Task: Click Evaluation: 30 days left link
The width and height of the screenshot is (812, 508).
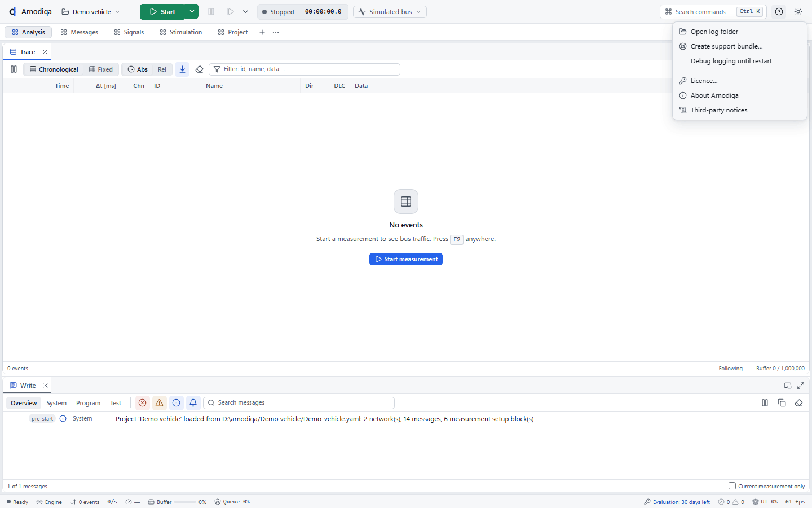Action: [677, 502]
